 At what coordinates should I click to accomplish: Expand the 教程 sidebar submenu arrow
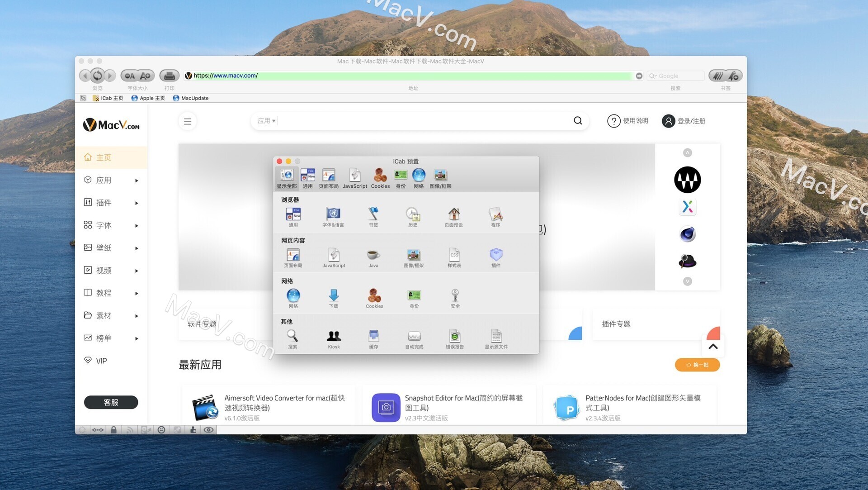click(x=137, y=294)
